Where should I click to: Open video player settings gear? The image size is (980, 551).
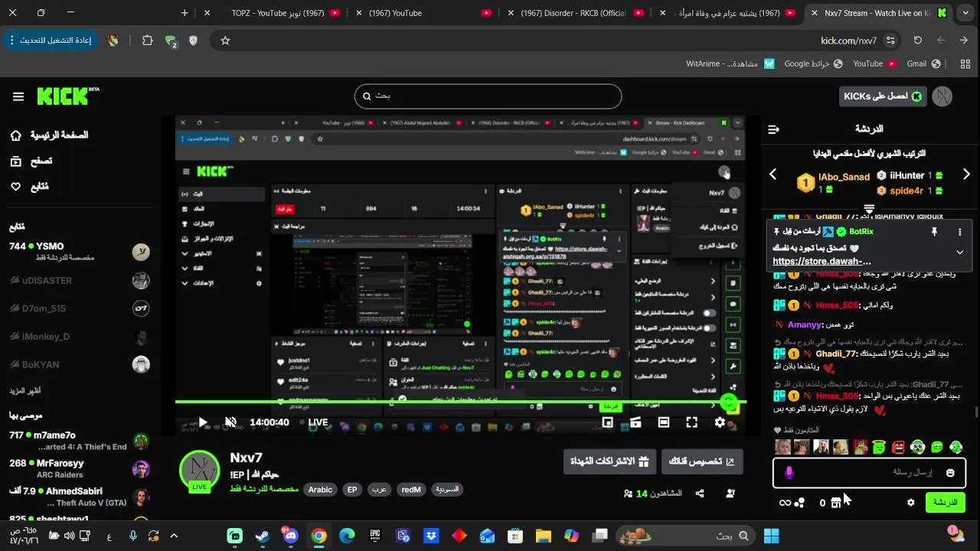click(x=720, y=422)
